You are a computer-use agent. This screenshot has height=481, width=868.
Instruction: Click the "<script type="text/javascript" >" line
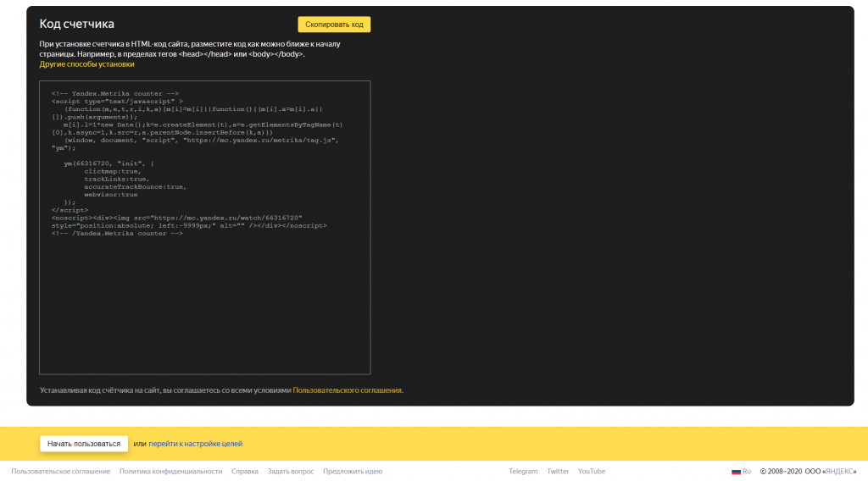pos(117,101)
